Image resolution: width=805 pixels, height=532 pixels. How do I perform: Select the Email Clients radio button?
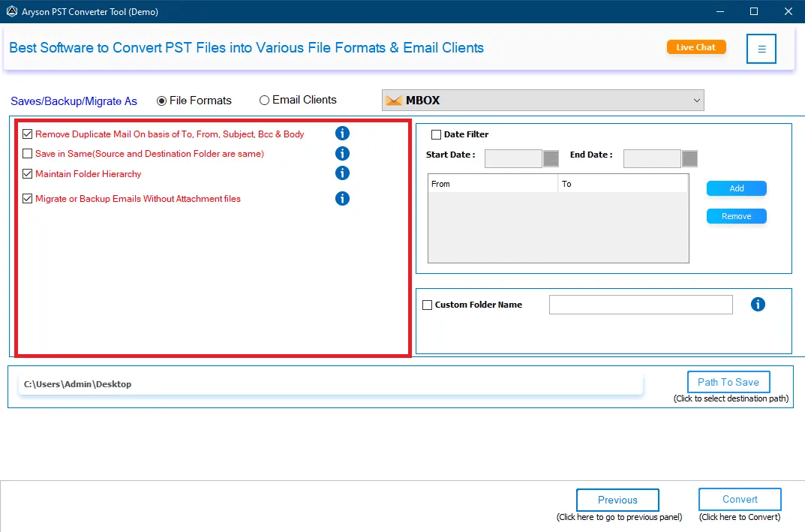click(264, 101)
